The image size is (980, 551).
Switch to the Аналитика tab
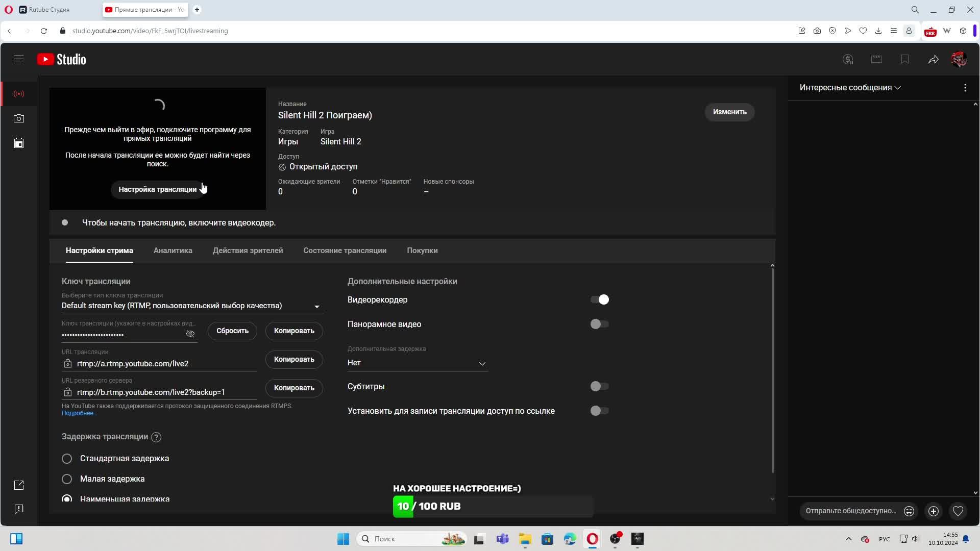[x=173, y=251]
